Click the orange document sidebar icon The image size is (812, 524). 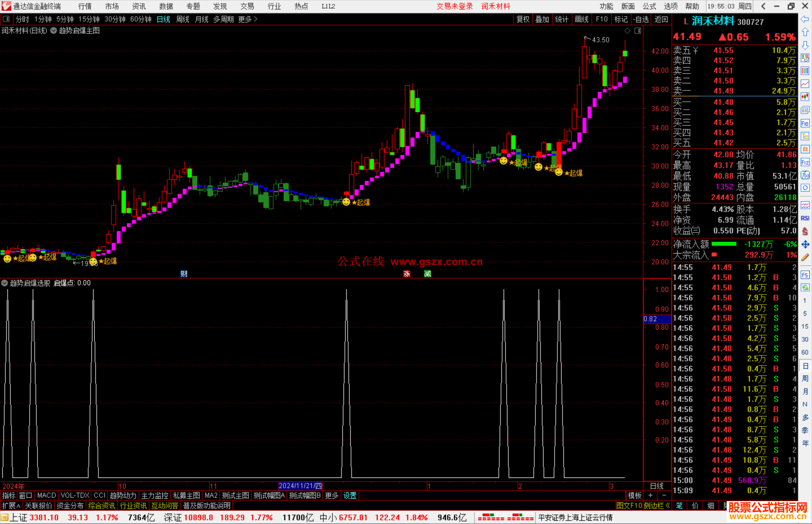[x=805, y=149]
